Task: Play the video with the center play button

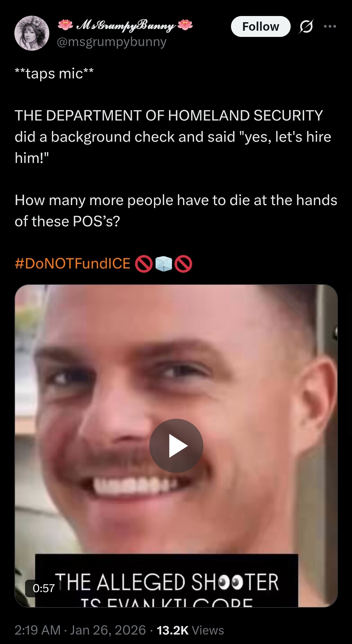Action: [176, 445]
